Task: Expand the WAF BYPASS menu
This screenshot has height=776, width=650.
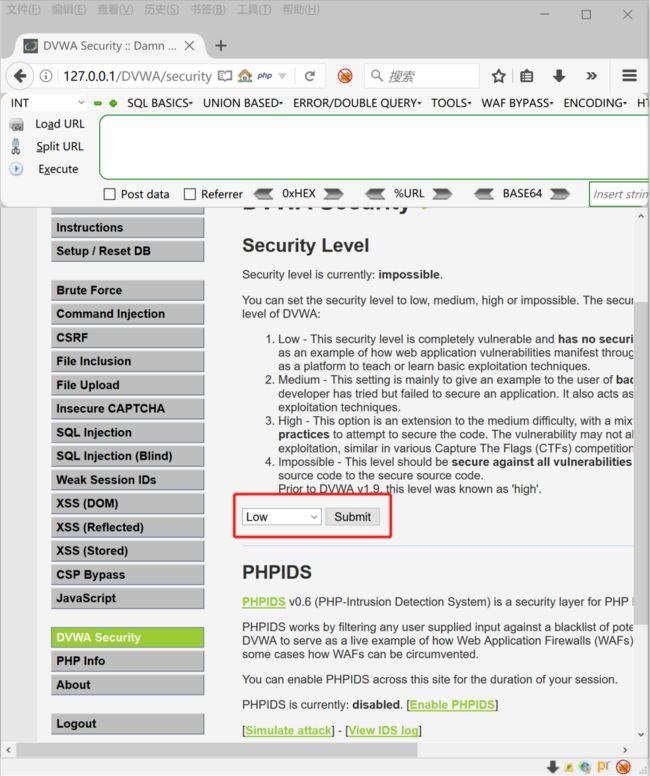Action: pyautogui.click(x=517, y=103)
